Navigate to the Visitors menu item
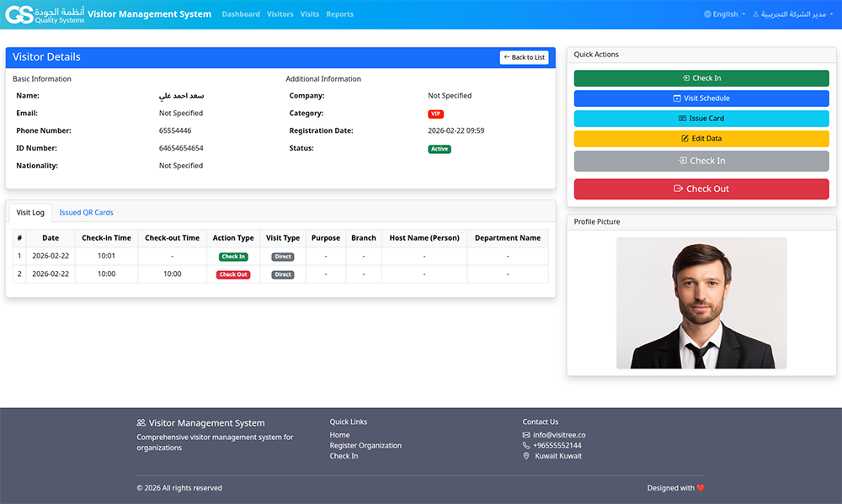Viewport: 842px width, 504px height. coord(280,13)
